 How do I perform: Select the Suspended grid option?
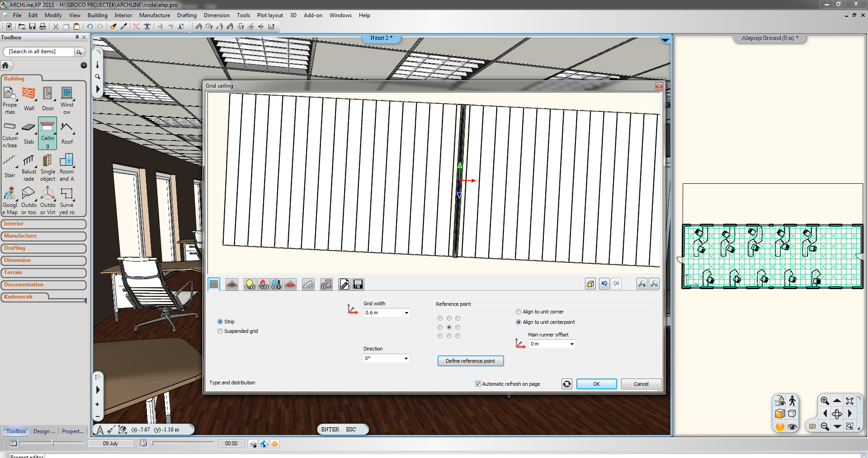[x=221, y=331]
